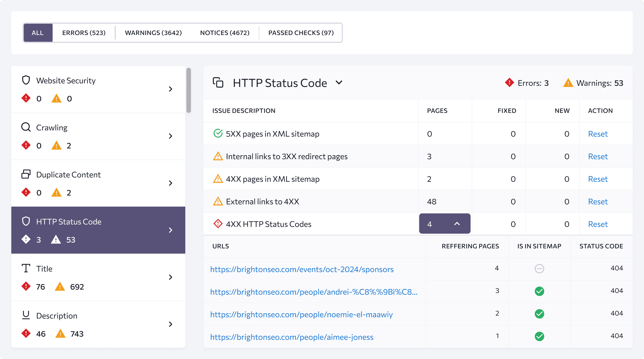
Task: Click the copy icon beside HTTP Status Code heading
Action: coord(218,83)
